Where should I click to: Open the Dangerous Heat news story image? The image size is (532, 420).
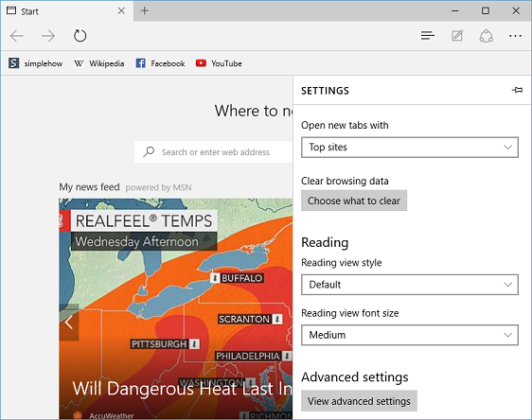pos(176,308)
